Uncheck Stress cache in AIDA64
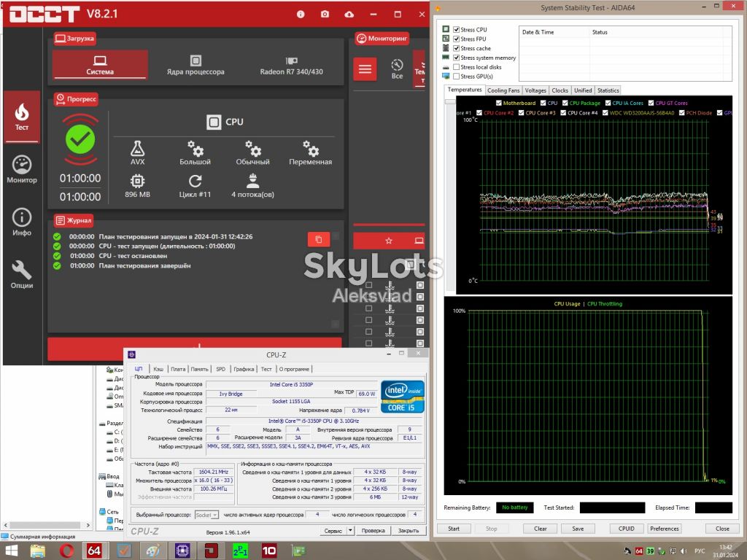 coord(457,48)
